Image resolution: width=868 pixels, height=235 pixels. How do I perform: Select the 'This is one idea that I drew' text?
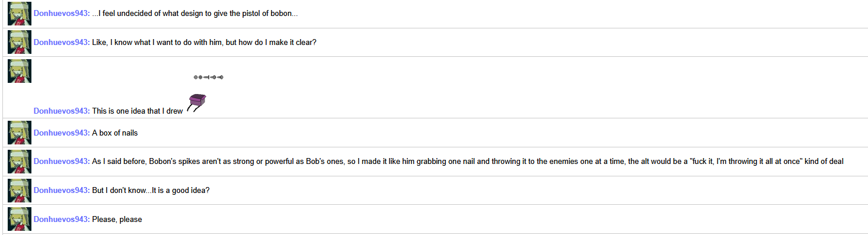(138, 111)
